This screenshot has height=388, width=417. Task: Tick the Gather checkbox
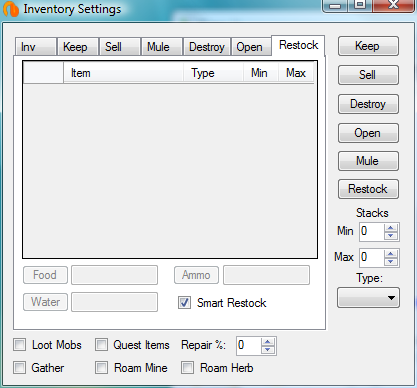(20, 368)
